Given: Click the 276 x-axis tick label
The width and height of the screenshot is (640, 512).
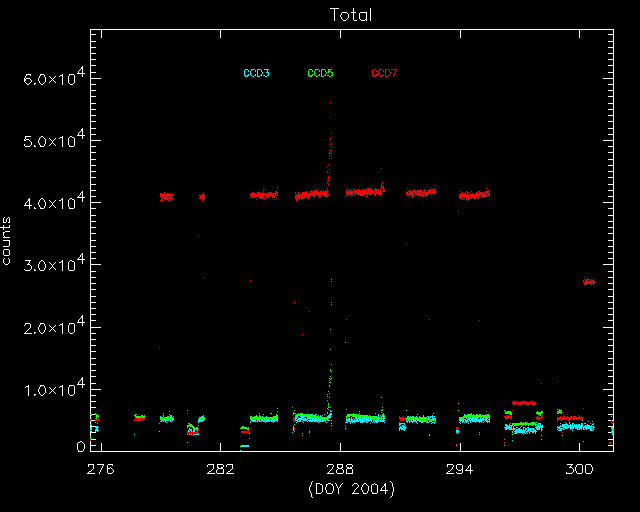Looking at the screenshot, I should coord(100,469).
